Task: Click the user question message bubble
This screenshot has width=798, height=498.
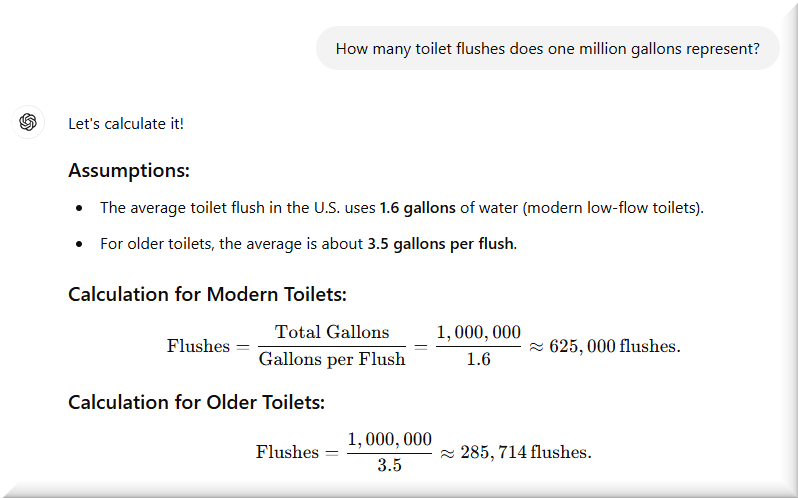Action: (547, 48)
